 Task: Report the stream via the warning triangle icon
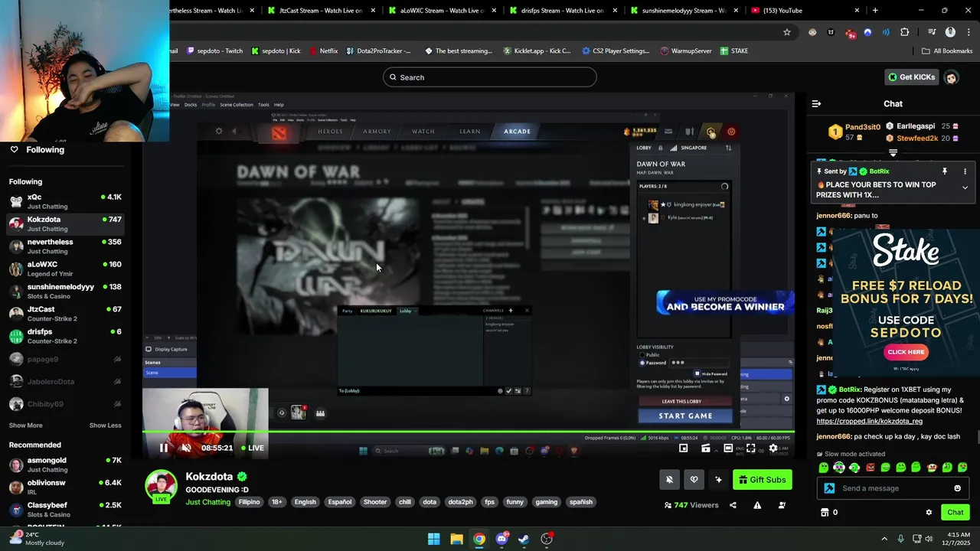pos(757,505)
